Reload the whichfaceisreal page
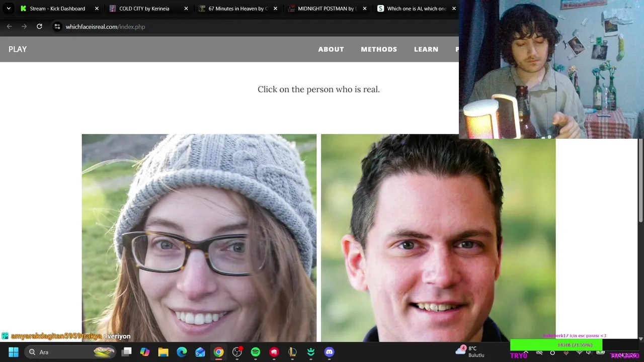644x362 pixels. click(39, 27)
